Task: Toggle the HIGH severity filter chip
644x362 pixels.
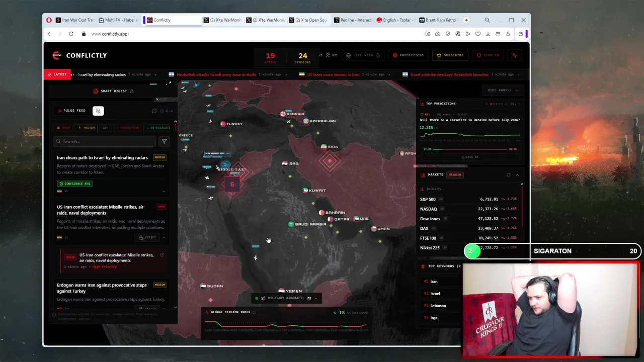Action: pyautogui.click(x=64, y=128)
